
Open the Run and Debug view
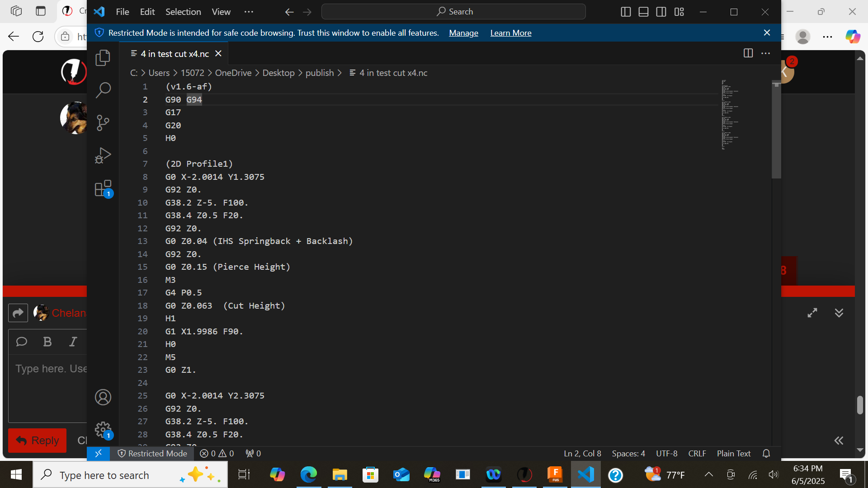pyautogui.click(x=103, y=155)
